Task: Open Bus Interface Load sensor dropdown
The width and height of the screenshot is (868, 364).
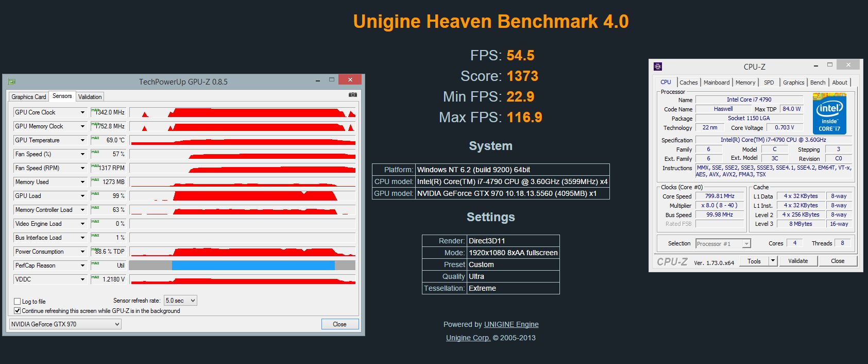Action: 82,238
